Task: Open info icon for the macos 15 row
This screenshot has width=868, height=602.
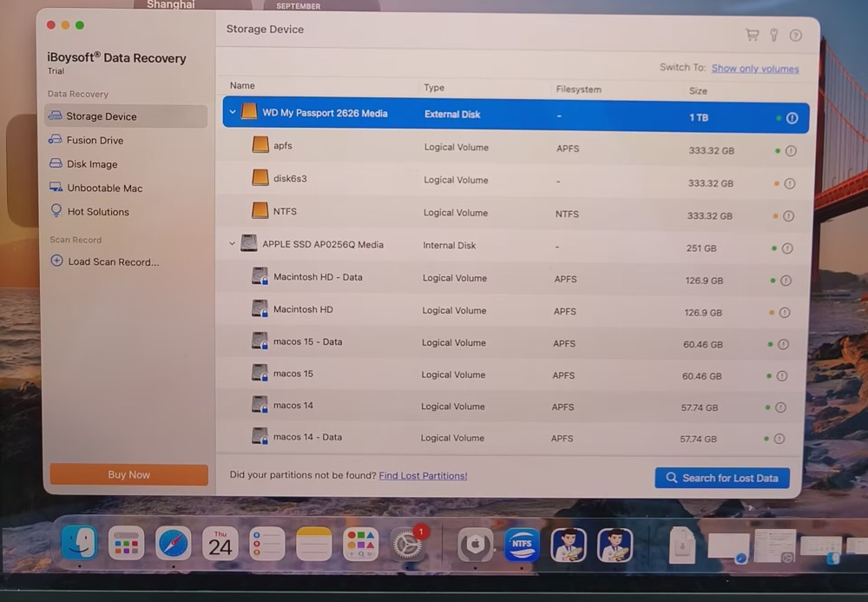Action: (x=782, y=376)
